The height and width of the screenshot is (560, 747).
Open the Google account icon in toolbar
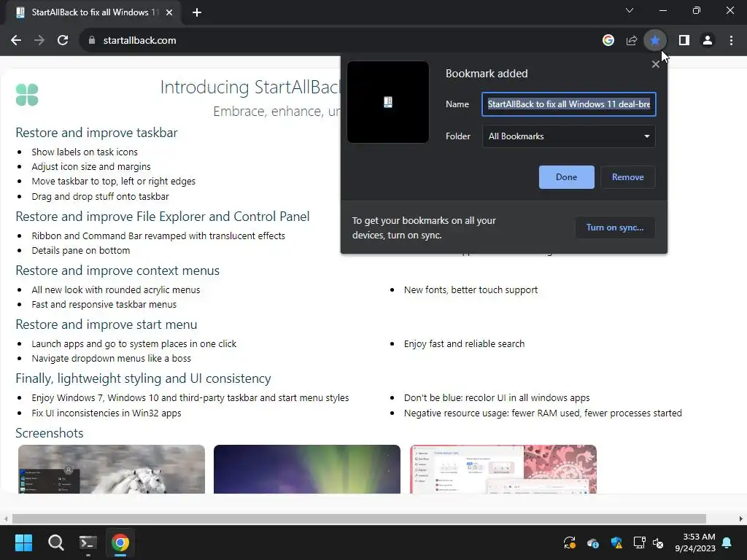608,41
